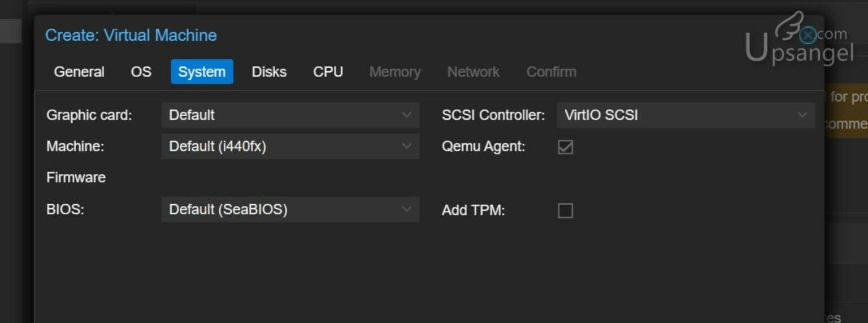Expand the BIOS dropdown arrow
Screen dimensions: 868x323
point(406,209)
